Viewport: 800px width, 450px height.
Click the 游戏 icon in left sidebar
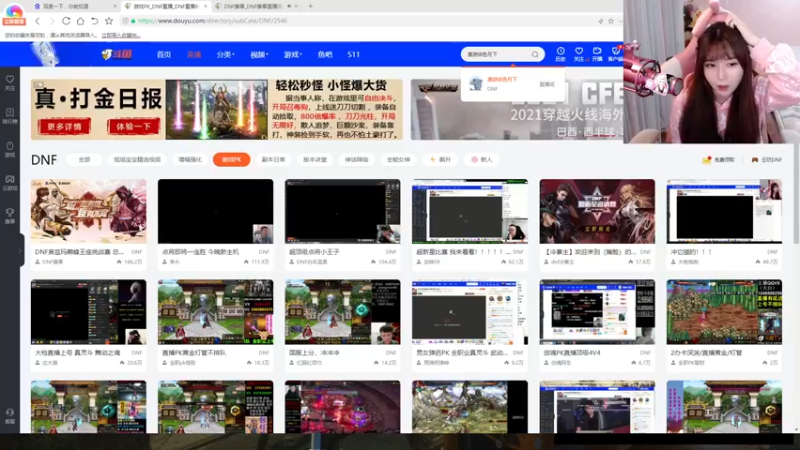[10, 149]
